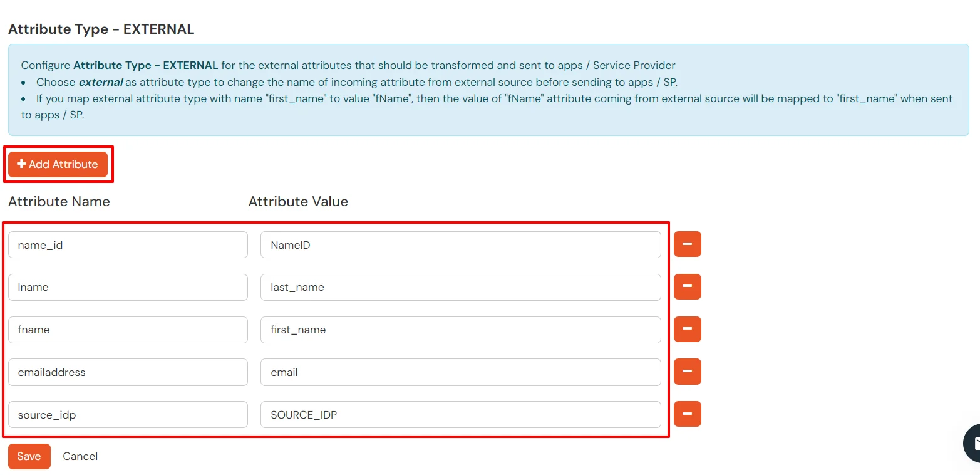Viewport: 980px width, 475px height.
Task: Delete the emailaddress attribute mapping
Action: click(x=687, y=372)
